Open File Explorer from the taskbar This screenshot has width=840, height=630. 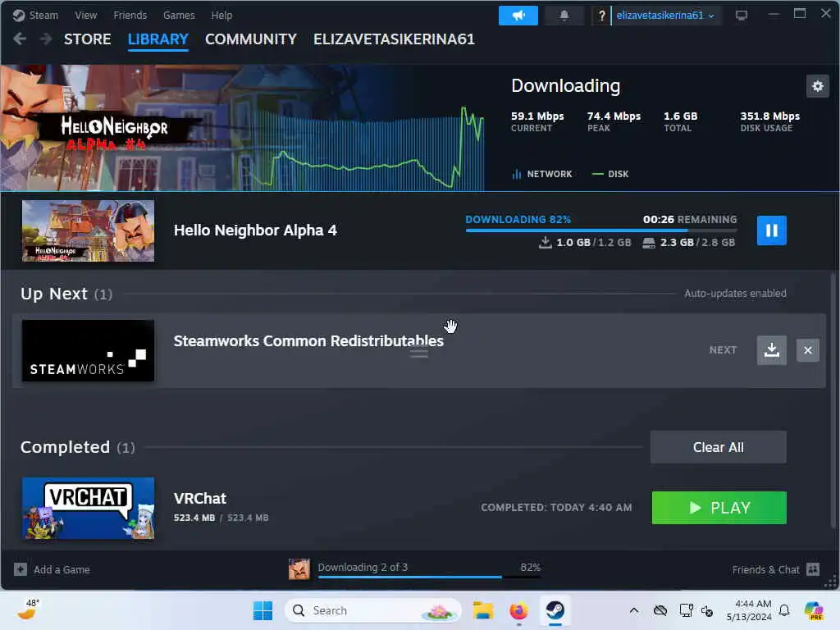tap(482, 610)
